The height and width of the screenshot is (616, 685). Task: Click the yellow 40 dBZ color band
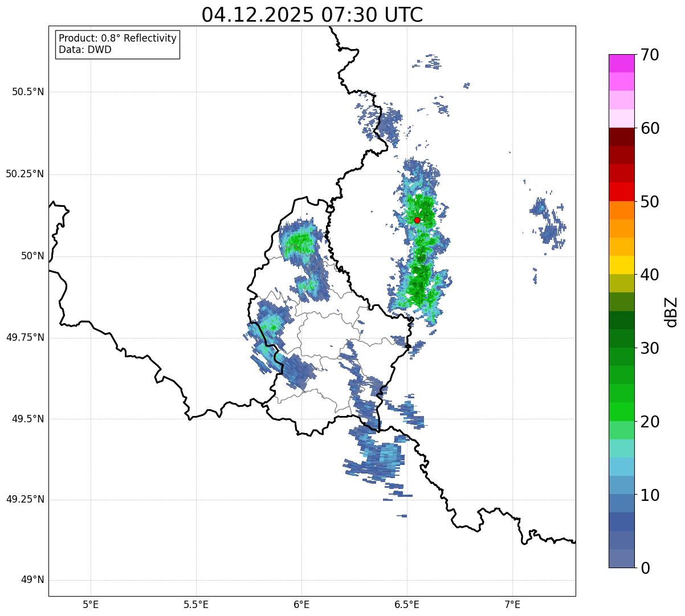[x=622, y=265]
